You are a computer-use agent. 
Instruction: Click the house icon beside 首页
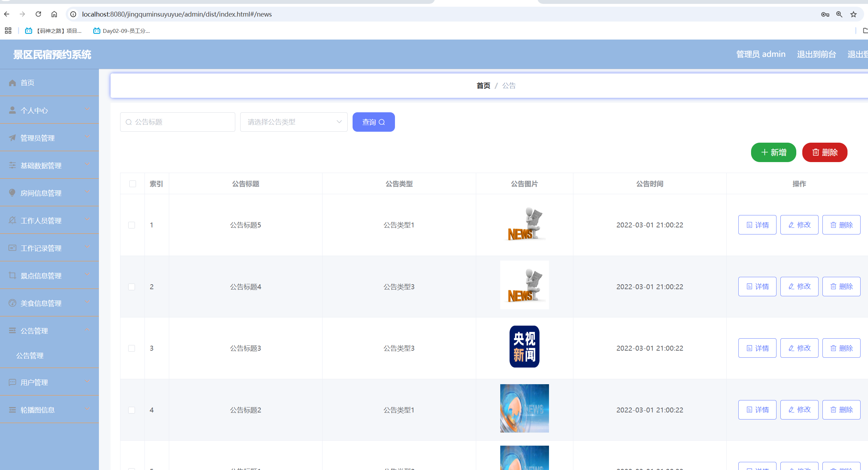pyautogui.click(x=12, y=83)
